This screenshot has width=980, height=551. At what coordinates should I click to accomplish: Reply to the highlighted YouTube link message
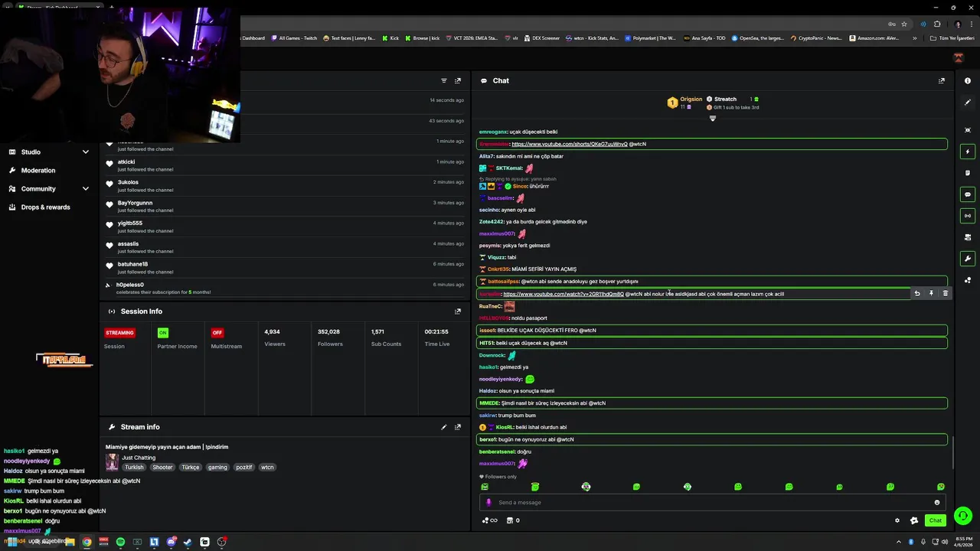click(x=917, y=294)
